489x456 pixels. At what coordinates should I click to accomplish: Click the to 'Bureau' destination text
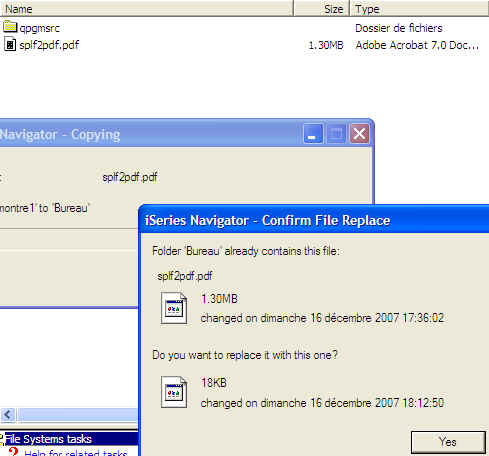tap(64, 208)
